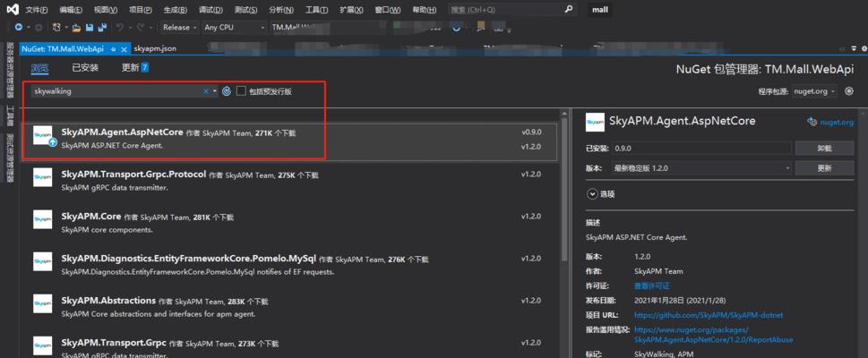The width and height of the screenshot is (868, 358).
Task: Open the 扩展(X) menu
Action: pos(351,10)
